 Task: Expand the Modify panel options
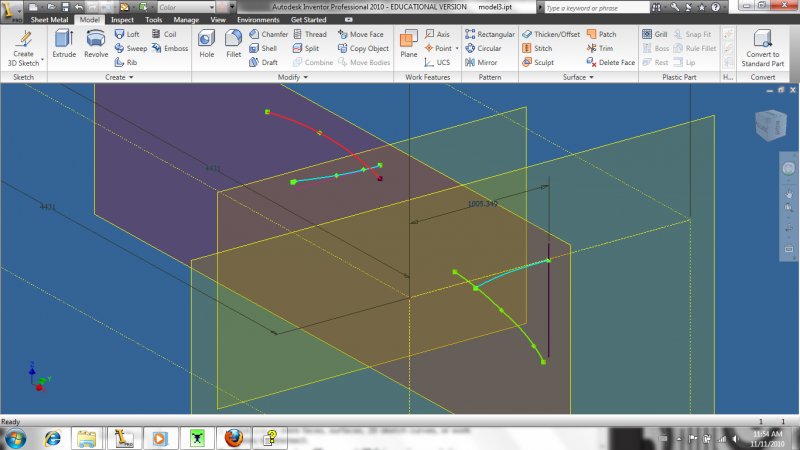click(293, 77)
